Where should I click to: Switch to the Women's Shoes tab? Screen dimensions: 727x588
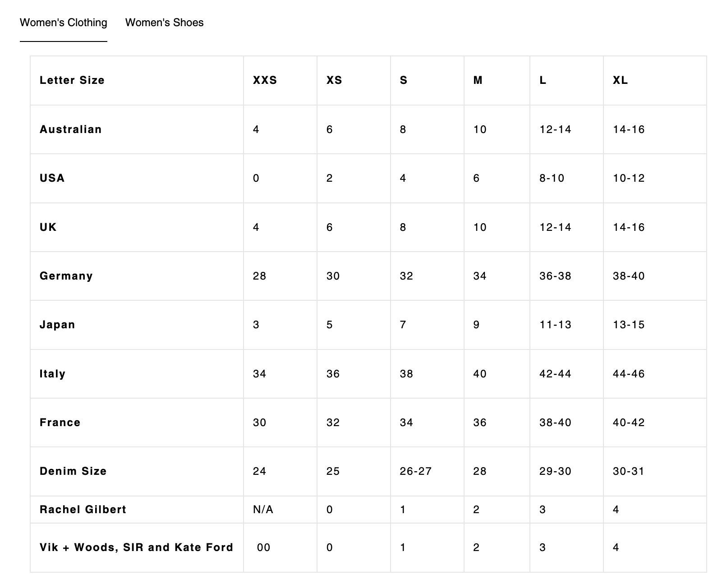coord(164,23)
